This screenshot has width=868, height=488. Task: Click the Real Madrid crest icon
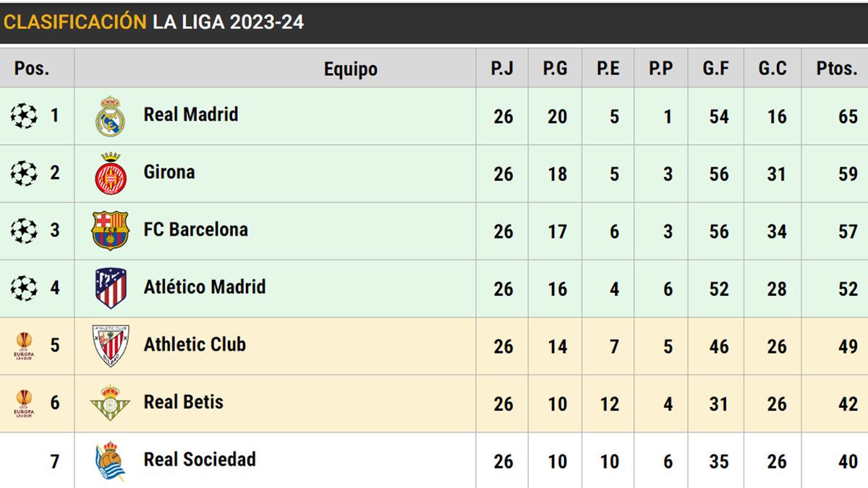110,116
